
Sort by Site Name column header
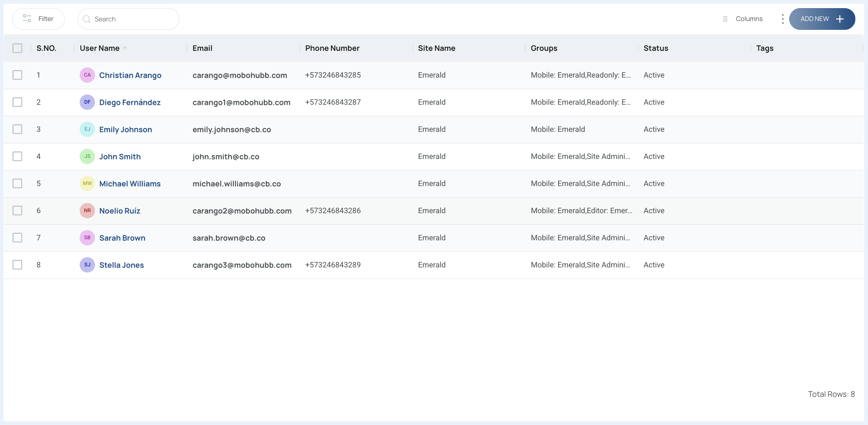pos(437,48)
